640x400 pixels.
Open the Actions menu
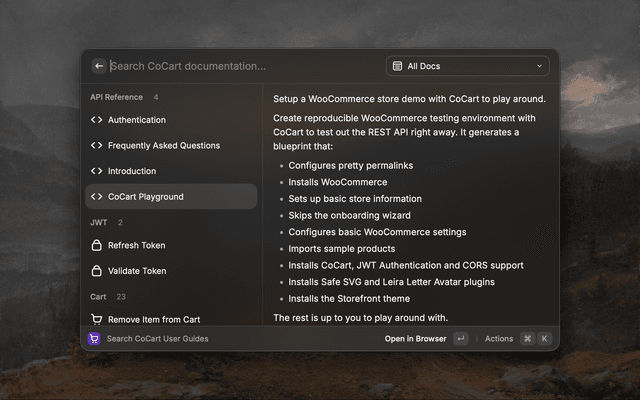tap(499, 339)
